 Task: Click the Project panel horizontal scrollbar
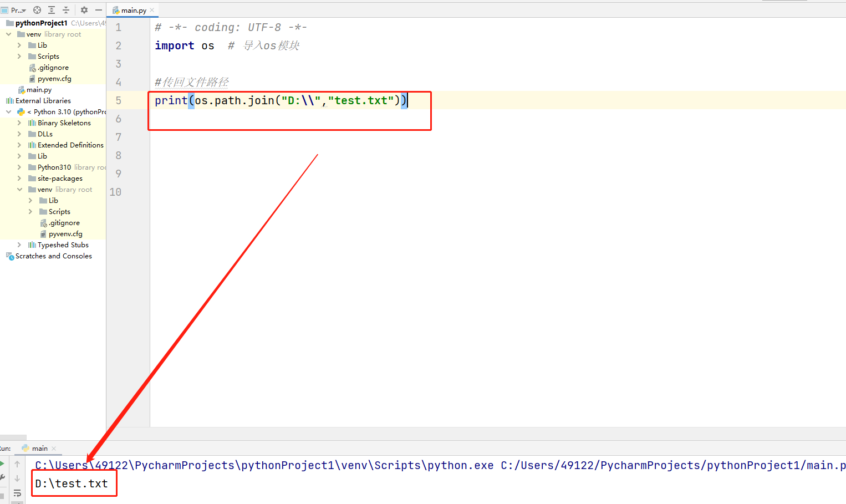click(x=13, y=437)
